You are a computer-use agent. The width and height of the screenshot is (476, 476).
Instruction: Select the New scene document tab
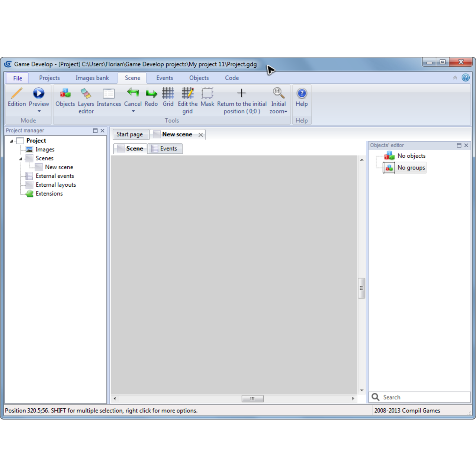pyautogui.click(x=177, y=134)
